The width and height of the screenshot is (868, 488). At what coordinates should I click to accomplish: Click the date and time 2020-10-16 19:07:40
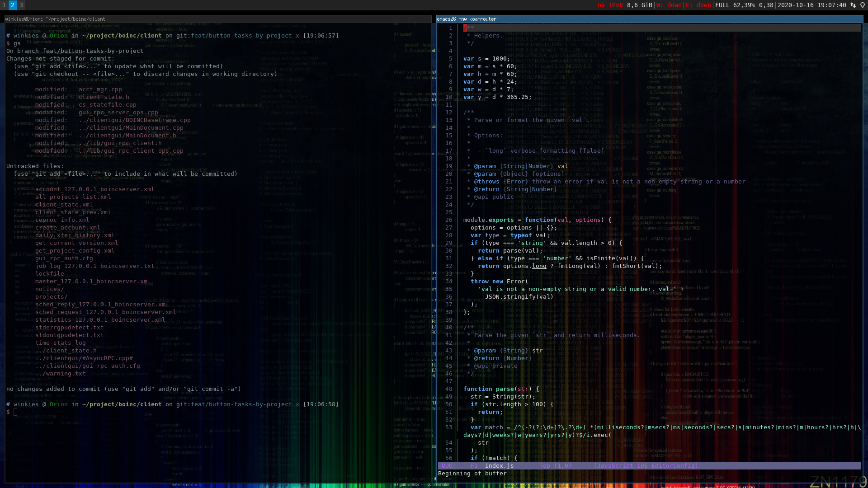pyautogui.click(x=812, y=5)
